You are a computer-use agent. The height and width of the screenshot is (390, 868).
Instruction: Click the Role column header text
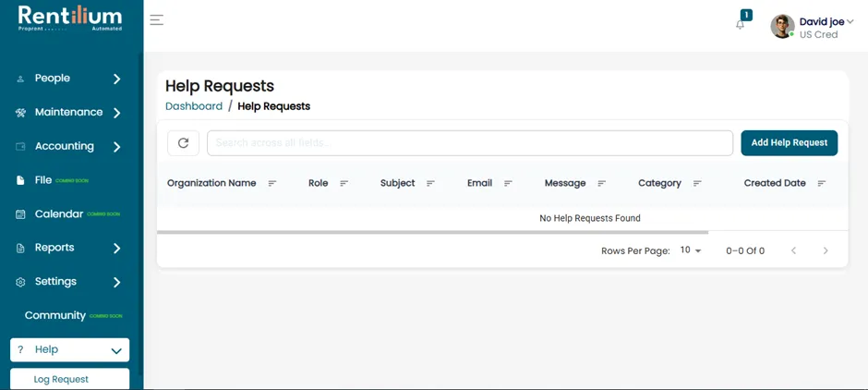click(x=319, y=183)
